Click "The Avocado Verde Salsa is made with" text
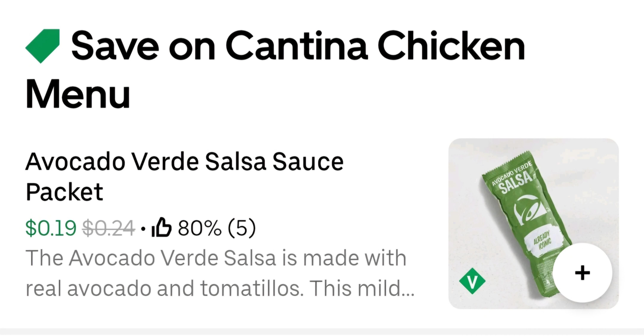 tap(216, 258)
